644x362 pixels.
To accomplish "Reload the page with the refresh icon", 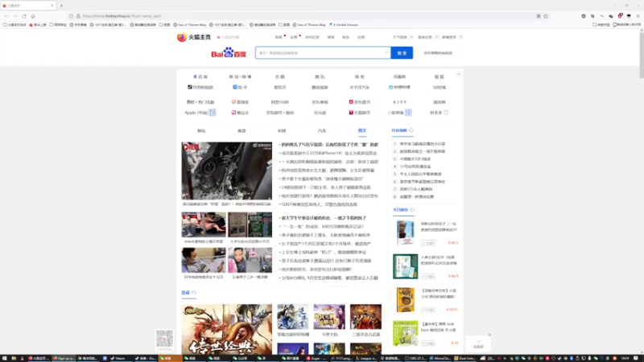I will 24,16.
